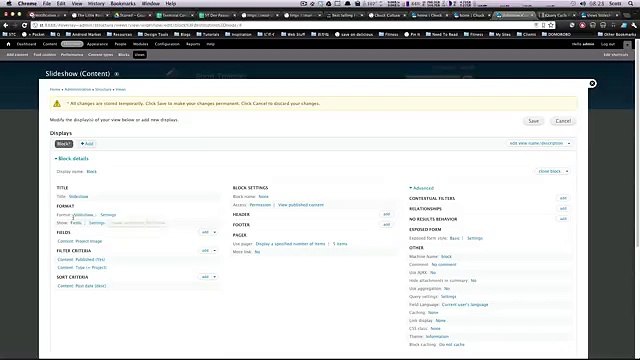Click the Spotlight search magnifier icon
The image size is (640, 360).
[631, 3]
